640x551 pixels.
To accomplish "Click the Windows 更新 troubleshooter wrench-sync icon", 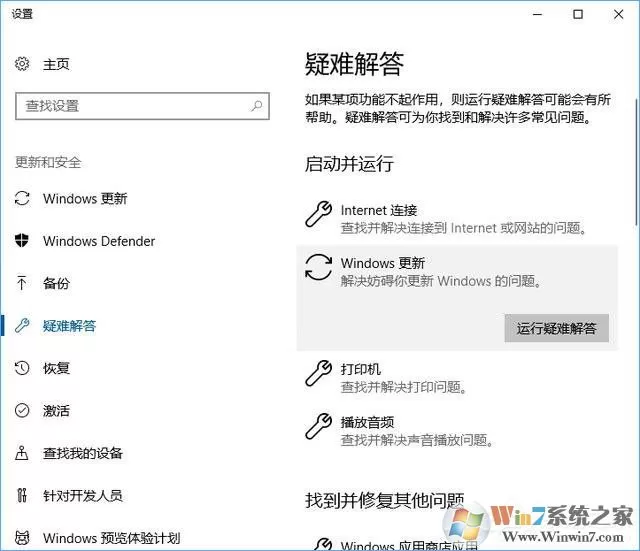I will [x=318, y=267].
